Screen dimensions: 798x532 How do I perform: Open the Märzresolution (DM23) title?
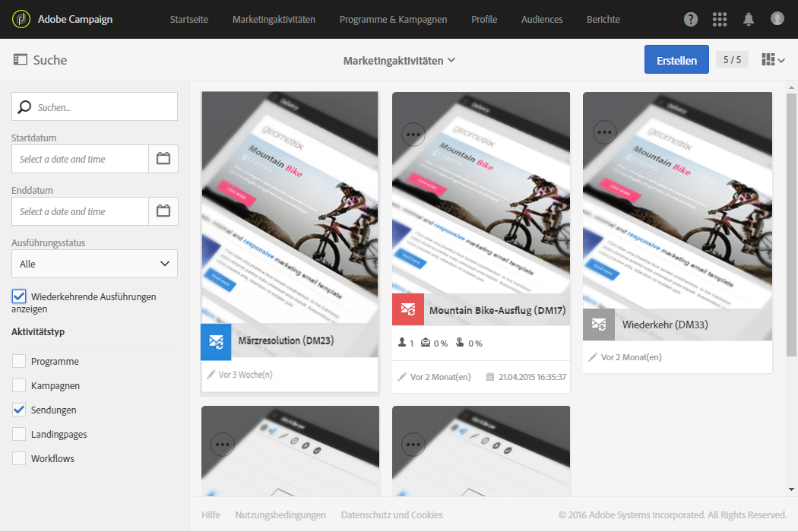click(x=286, y=340)
